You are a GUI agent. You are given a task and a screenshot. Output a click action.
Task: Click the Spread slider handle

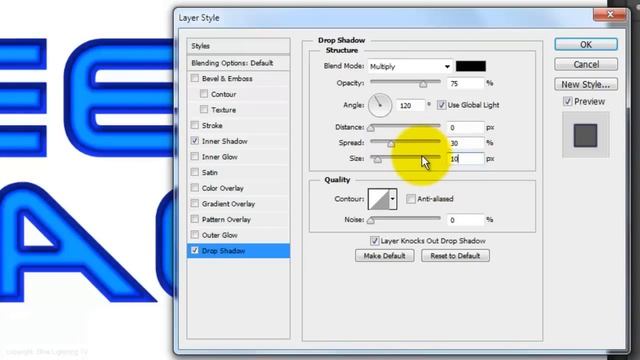tap(391, 144)
